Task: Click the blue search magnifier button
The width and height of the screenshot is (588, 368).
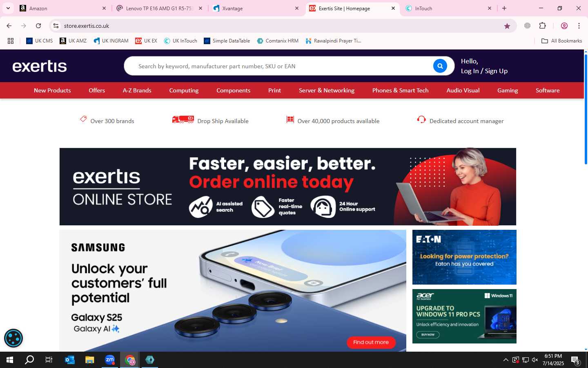Action: pyautogui.click(x=440, y=66)
